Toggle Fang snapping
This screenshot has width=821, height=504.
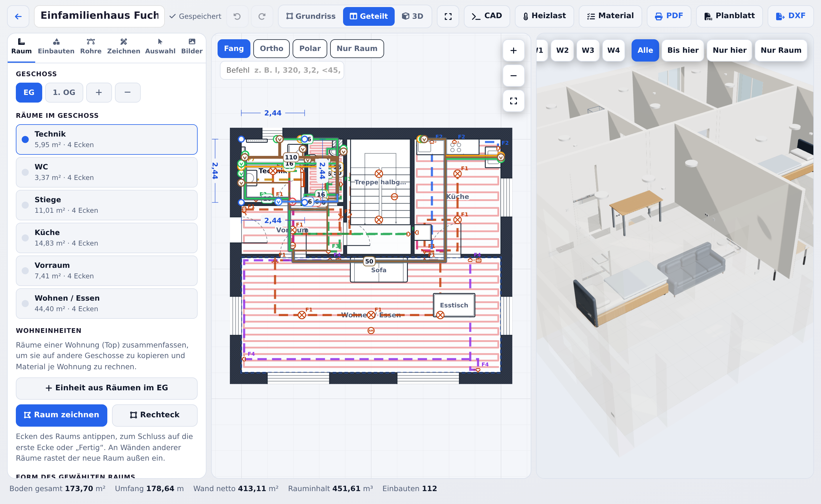click(x=234, y=49)
